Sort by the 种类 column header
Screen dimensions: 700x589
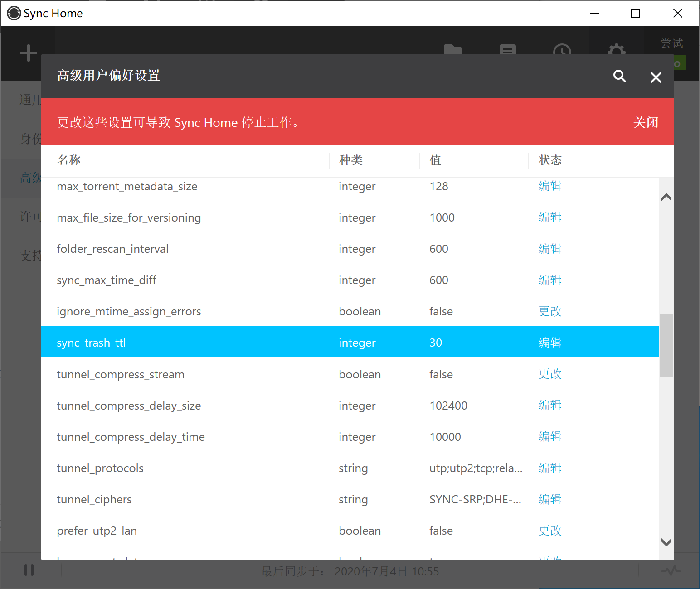(x=351, y=160)
